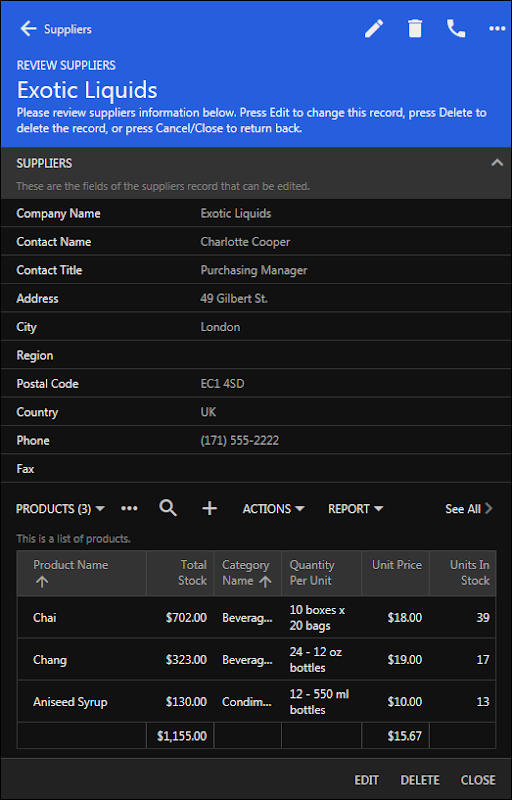Click the Unit Price column header

395,573
